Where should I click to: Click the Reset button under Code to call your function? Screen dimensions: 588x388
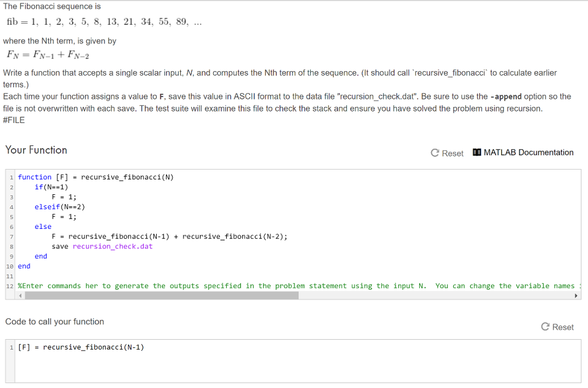(556, 327)
